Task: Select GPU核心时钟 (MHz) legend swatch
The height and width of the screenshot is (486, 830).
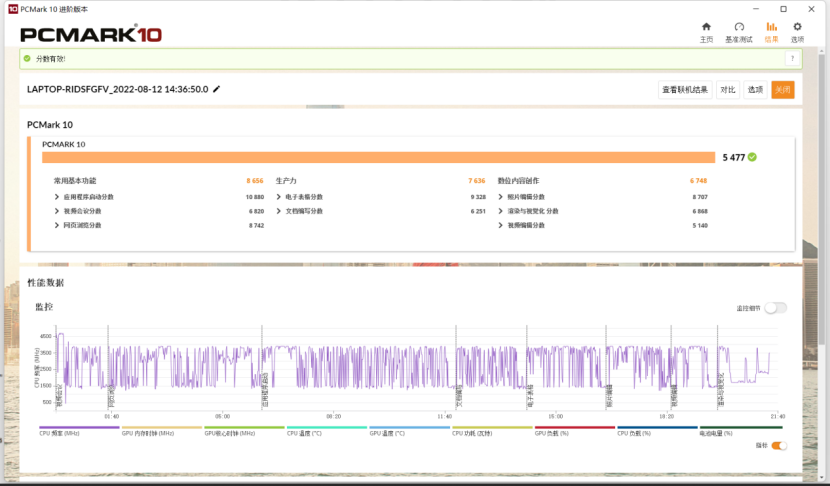Action: [x=245, y=427]
